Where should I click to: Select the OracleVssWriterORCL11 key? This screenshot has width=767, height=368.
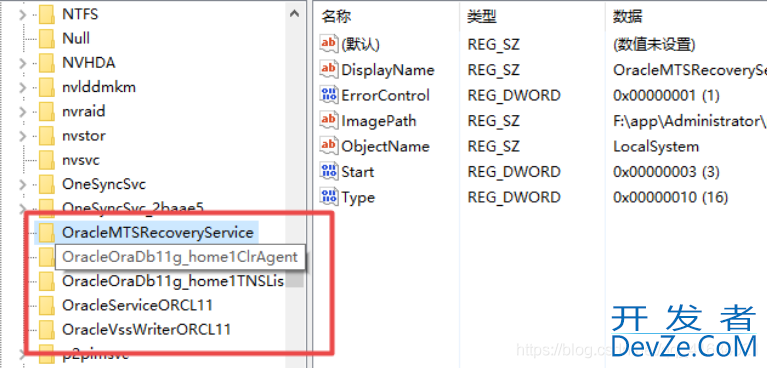pyautogui.click(x=146, y=329)
